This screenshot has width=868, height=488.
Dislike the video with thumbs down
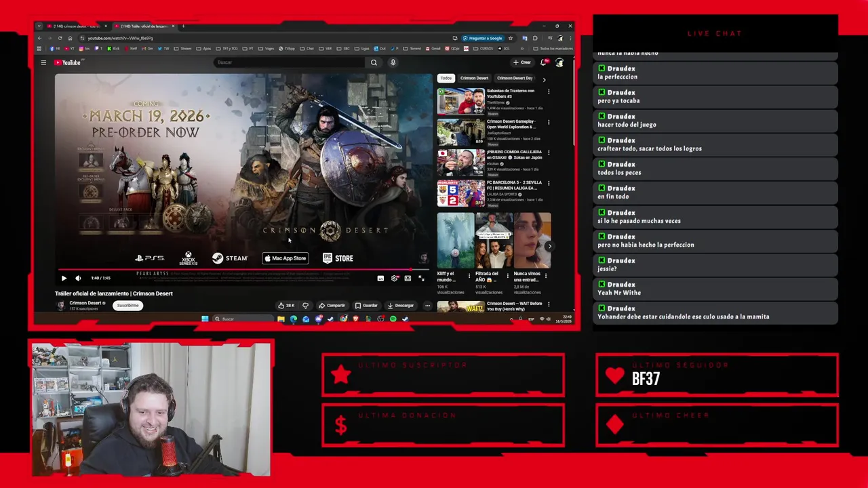click(305, 306)
